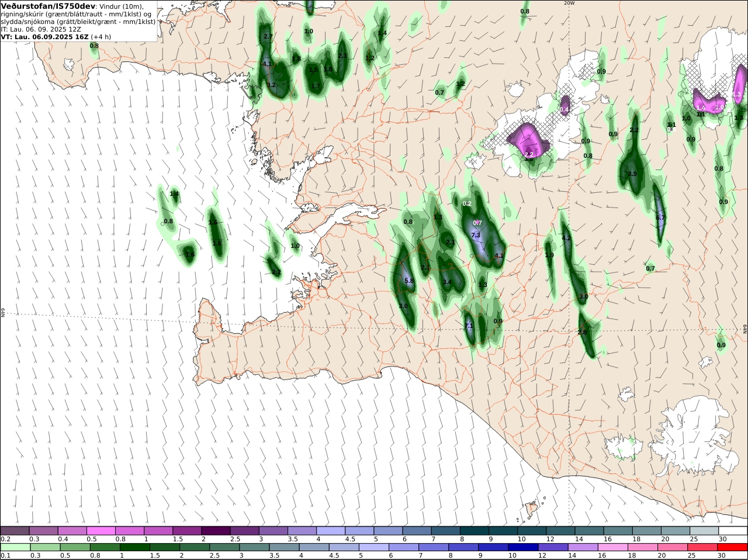Click the 6.7 precipitation value on the map
748x560 pixels.
(x=661, y=217)
